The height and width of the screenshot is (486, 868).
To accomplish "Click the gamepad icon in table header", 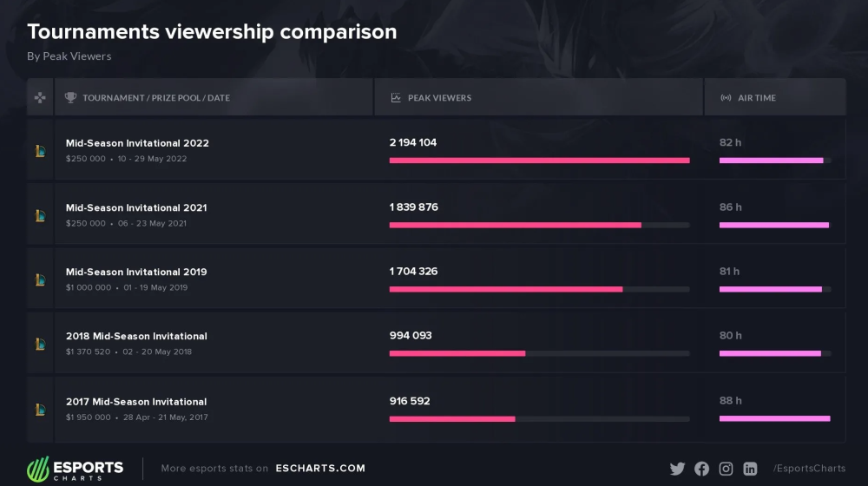I will click(40, 98).
